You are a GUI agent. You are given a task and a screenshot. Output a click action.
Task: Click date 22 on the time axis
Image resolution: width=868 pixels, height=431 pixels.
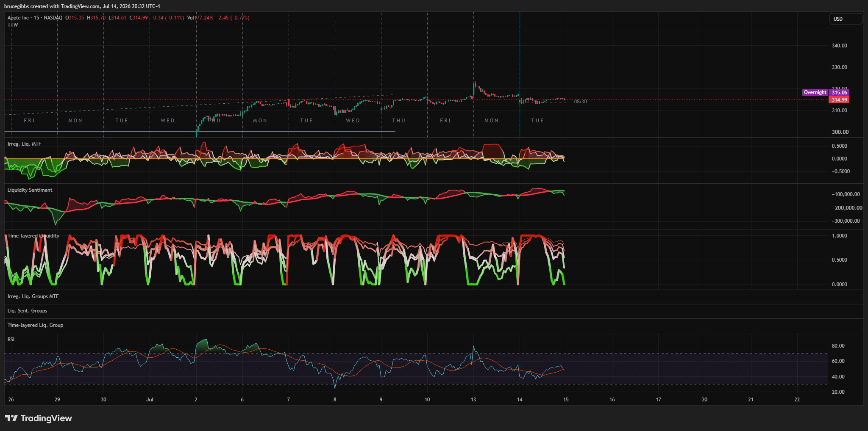click(x=797, y=400)
